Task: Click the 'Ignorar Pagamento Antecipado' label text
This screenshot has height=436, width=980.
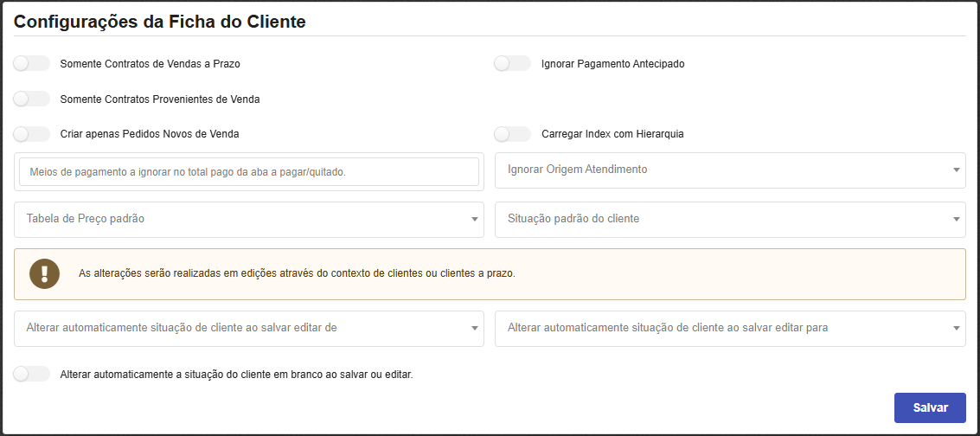Action: [x=612, y=64]
